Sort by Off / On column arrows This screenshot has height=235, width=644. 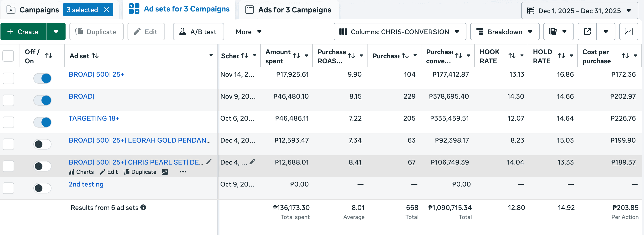tap(49, 56)
